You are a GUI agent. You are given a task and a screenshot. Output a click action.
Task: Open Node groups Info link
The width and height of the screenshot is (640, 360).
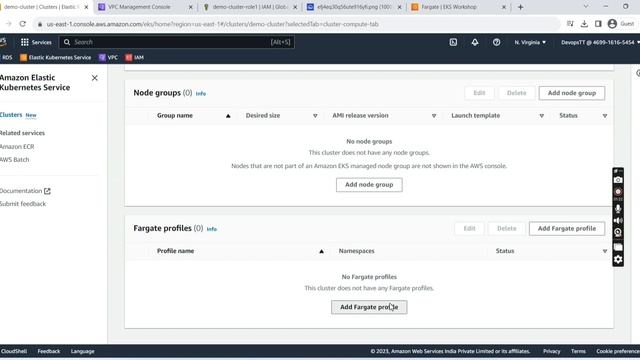tap(201, 93)
